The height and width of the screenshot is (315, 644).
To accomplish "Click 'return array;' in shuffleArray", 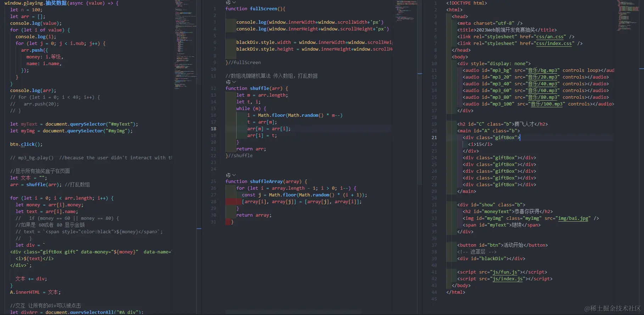I will click(254, 215).
